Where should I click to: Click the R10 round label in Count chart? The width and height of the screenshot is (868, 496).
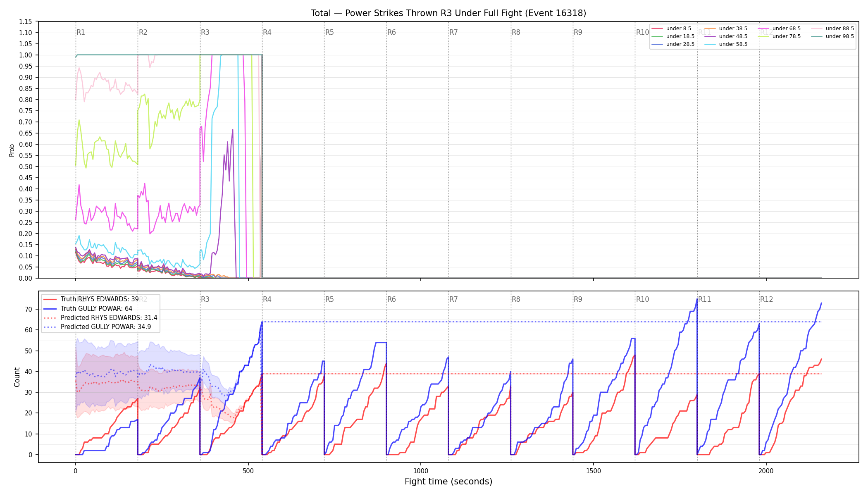point(643,299)
